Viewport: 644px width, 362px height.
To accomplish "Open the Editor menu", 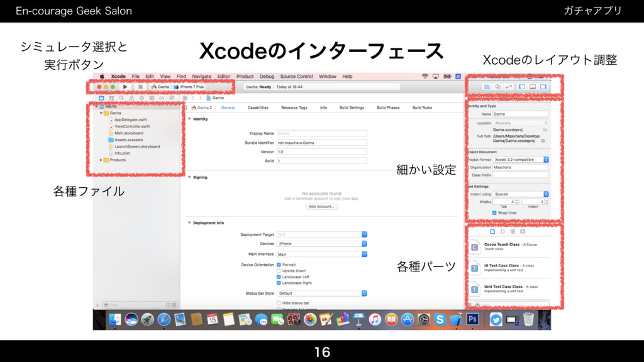I will [223, 76].
